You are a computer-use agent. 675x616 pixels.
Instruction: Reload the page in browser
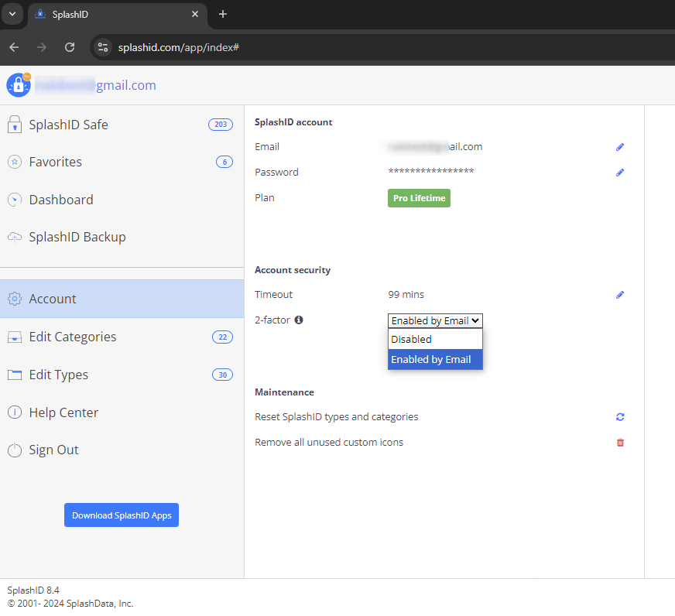[70, 47]
